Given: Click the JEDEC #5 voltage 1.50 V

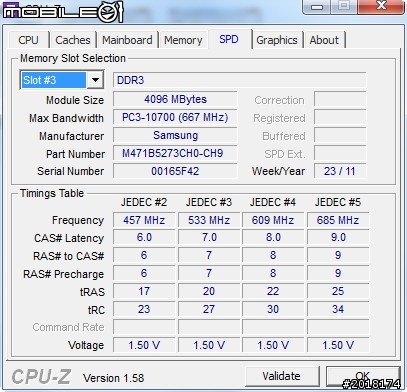Looking at the screenshot, I should [338, 345].
